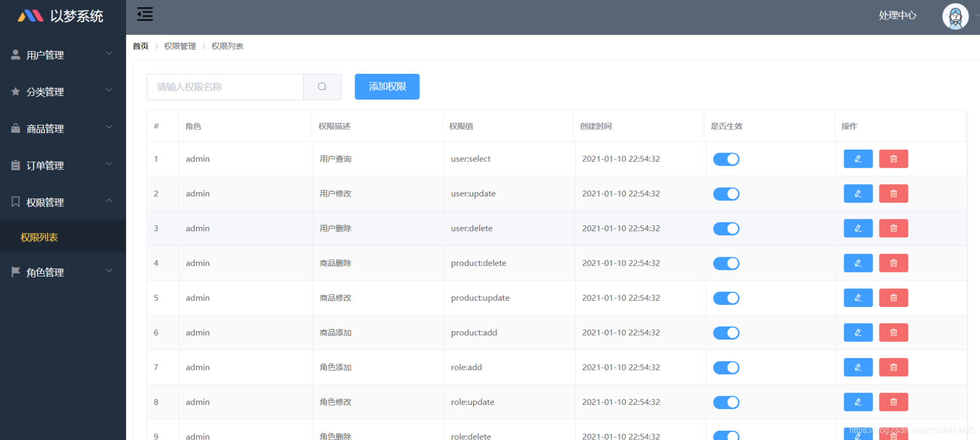The width and height of the screenshot is (980, 440).
Task: Click the search magnifier icon button
Action: [322, 87]
